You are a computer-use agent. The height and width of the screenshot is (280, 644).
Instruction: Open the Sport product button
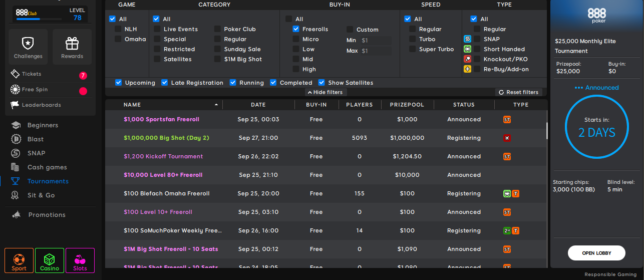19,260
